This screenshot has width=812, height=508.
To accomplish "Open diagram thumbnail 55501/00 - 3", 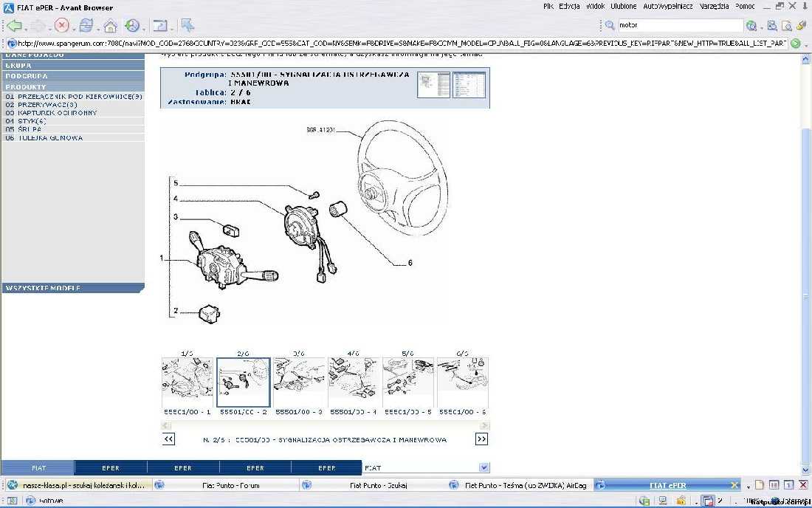I will tap(299, 382).
